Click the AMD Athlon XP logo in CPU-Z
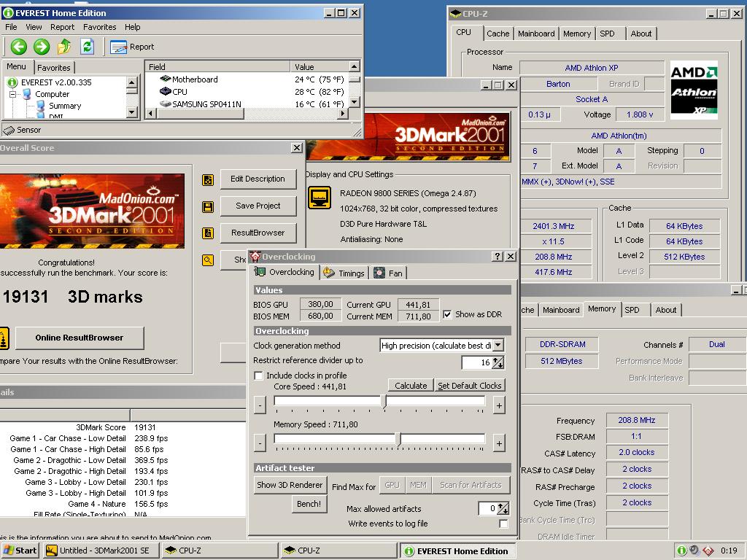 click(x=694, y=90)
